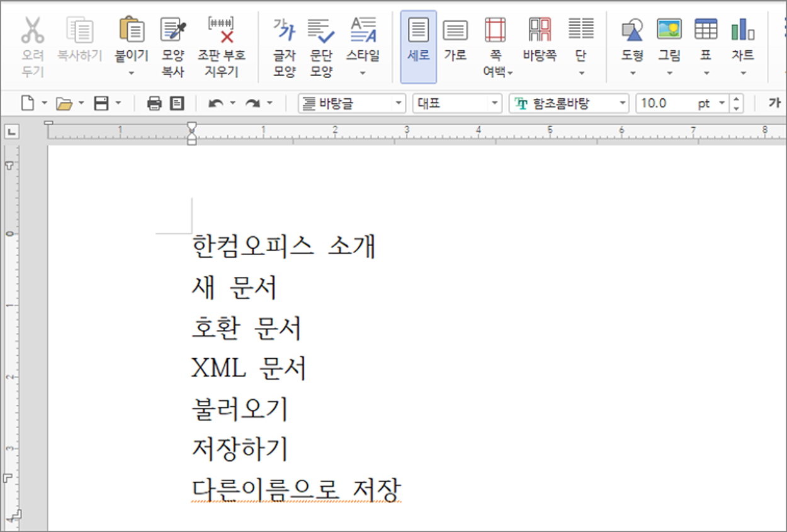Click the text line 새 문서
Viewport: 787px width, 532px height.
(234, 287)
